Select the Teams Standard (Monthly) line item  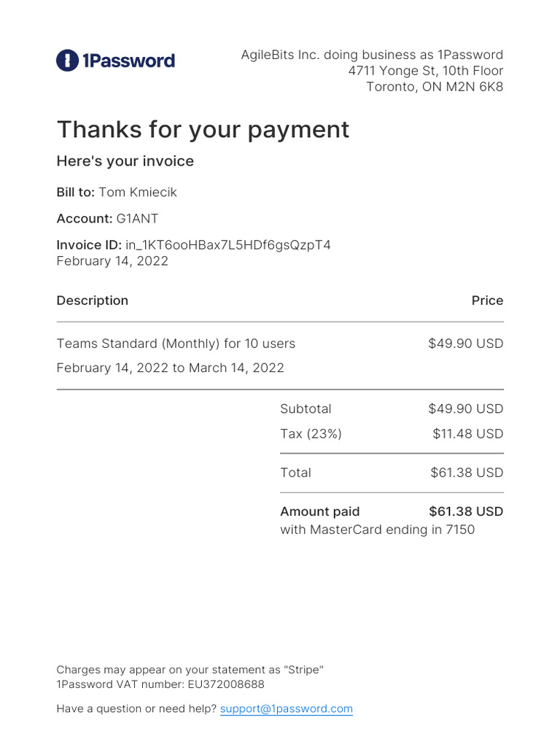click(176, 344)
